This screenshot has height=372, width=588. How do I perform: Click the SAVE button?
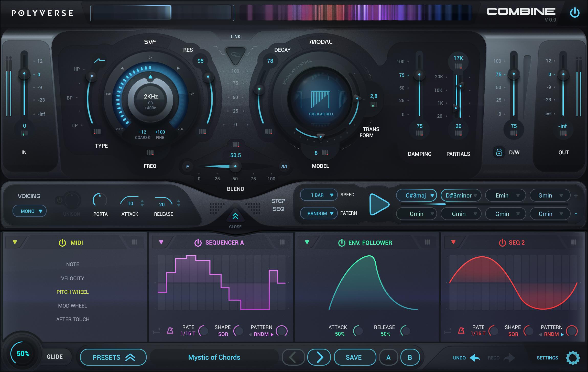(x=355, y=357)
